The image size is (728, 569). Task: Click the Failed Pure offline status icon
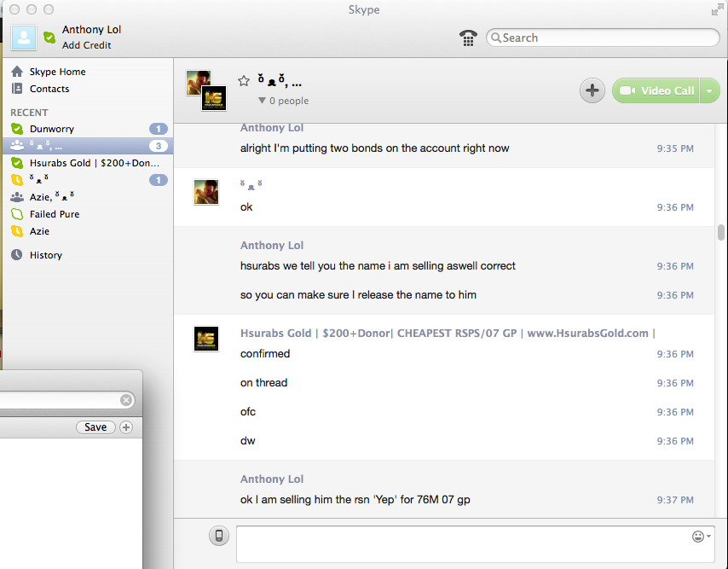(17, 214)
